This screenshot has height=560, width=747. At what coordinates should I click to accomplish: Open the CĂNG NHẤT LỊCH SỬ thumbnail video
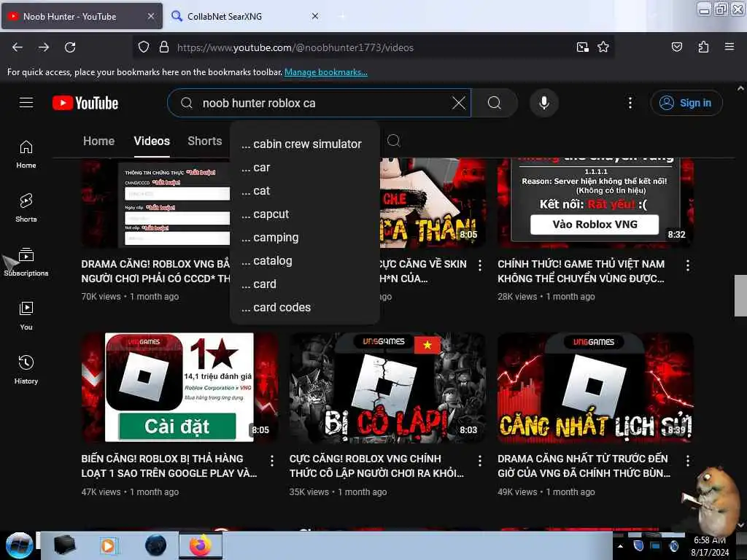coord(595,387)
